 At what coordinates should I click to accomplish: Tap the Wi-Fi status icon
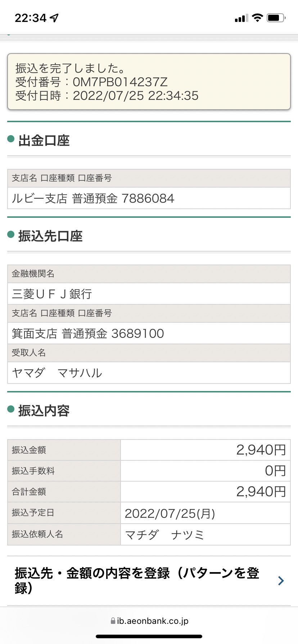(257, 18)
